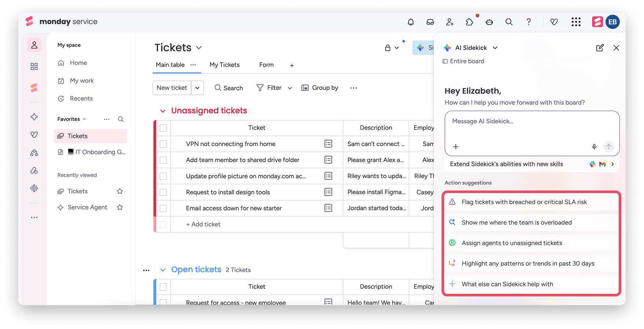644x329 pixels.
Task: Click + Add ticket in Unassigned tickets
Action: 203,224
